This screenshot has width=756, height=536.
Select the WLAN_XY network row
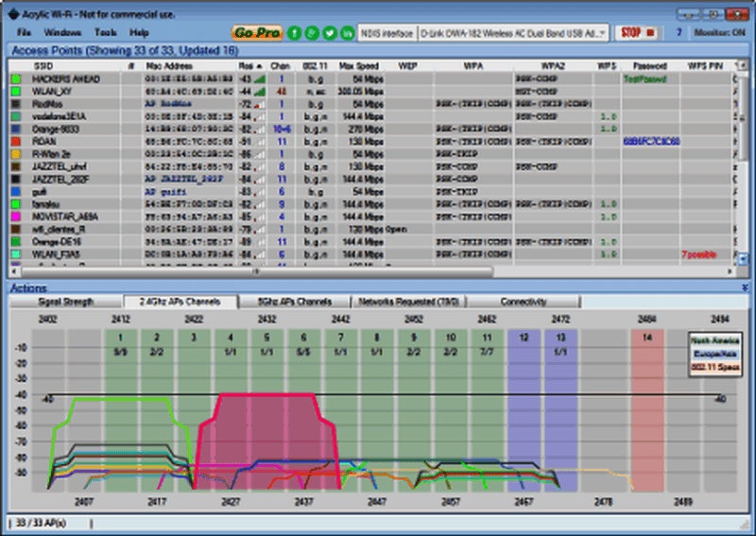click(x=370, y=92)
